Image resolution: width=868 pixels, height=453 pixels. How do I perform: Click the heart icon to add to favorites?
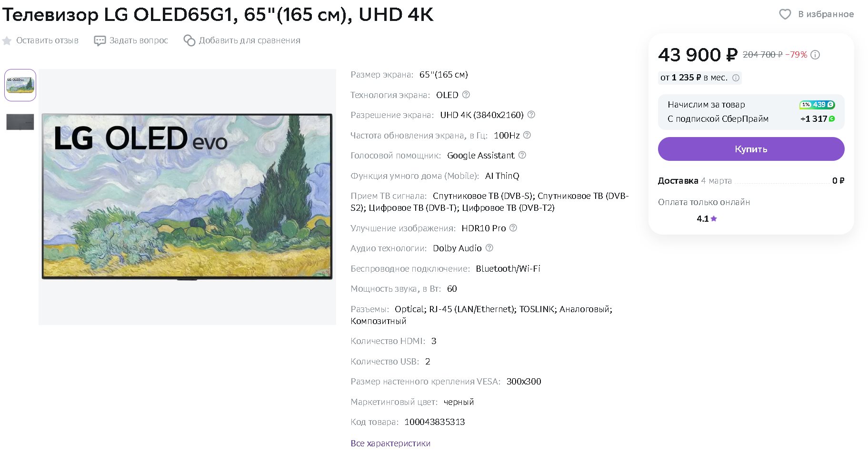tap(785, 14)
